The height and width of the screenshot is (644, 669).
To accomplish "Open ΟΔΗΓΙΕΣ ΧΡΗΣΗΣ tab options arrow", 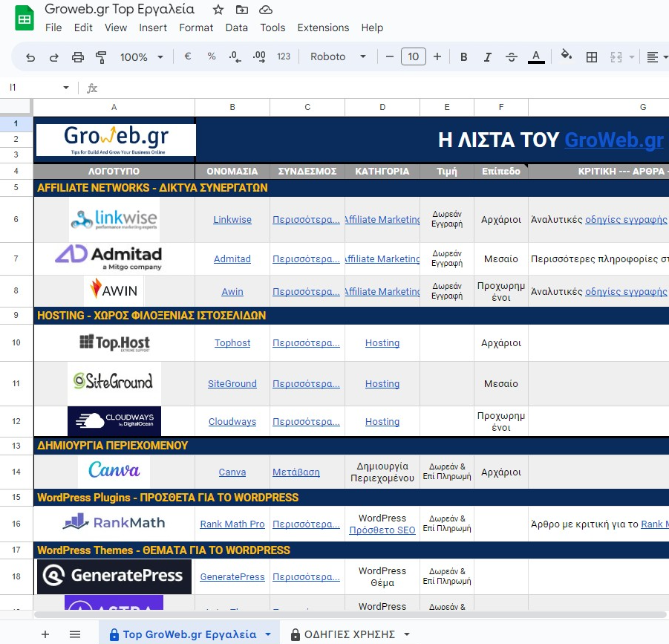I will 407,634.
